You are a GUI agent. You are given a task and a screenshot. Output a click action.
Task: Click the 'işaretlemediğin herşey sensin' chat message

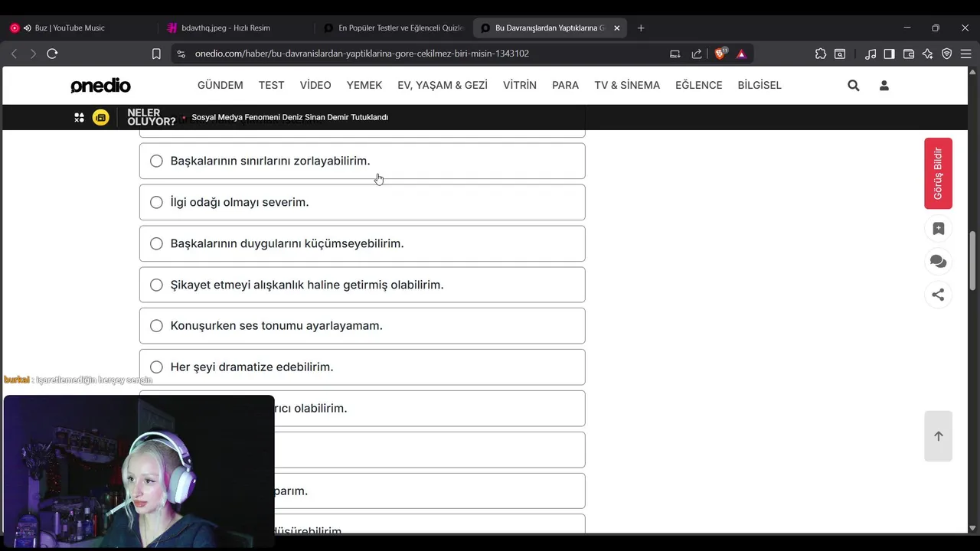[94, 380]
